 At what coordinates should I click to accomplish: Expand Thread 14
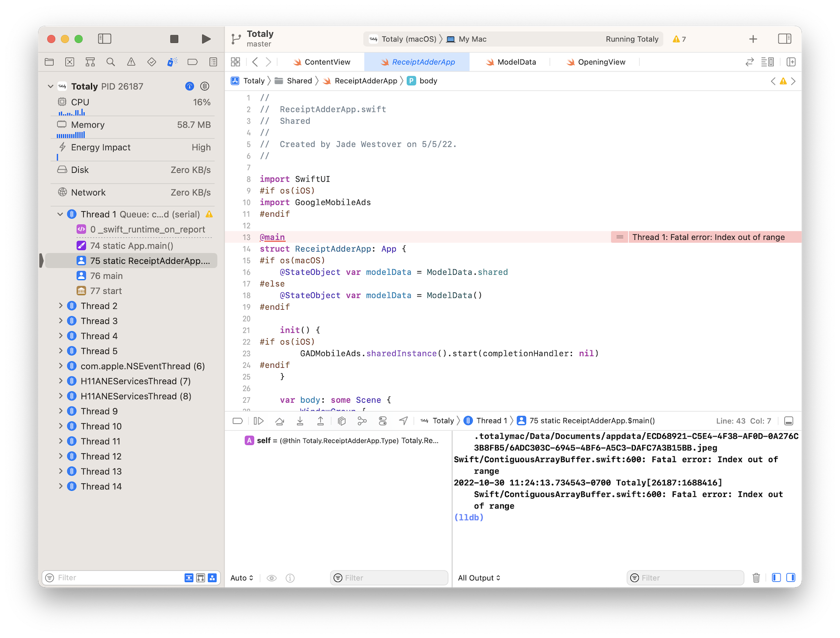(x=61, y=486)
